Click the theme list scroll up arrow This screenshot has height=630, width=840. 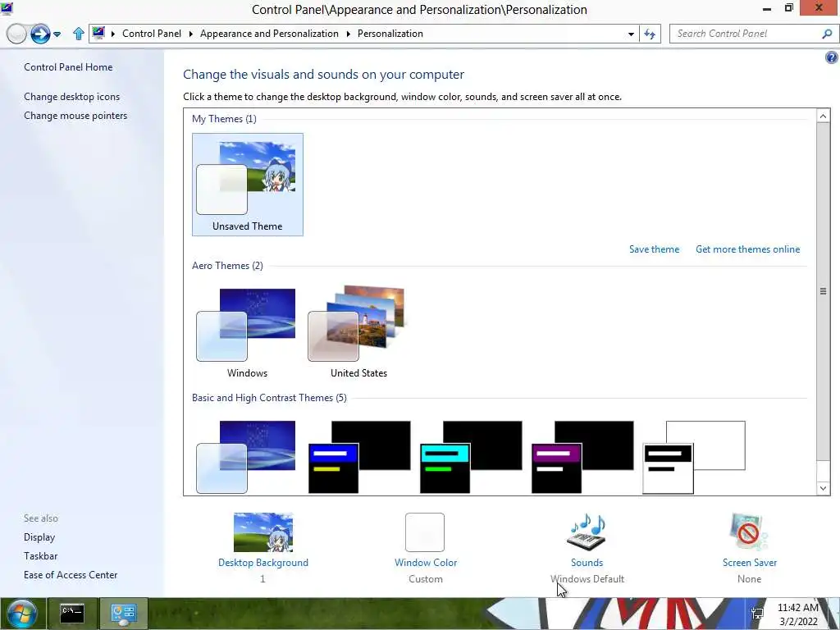point(824,116)
